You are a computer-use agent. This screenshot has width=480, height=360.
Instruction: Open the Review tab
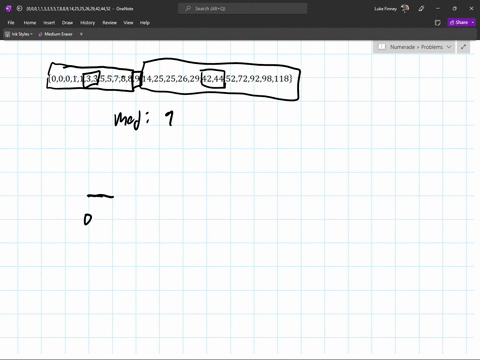click(109, 23)
